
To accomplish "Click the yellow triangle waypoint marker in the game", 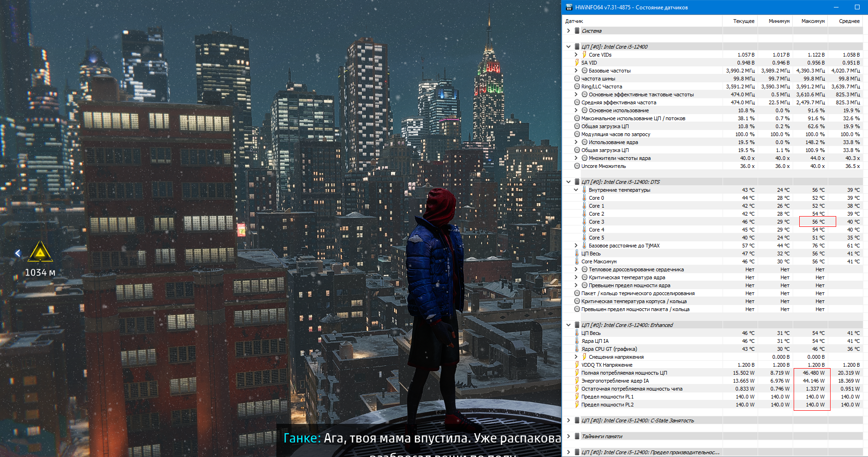I will [40, 252].
